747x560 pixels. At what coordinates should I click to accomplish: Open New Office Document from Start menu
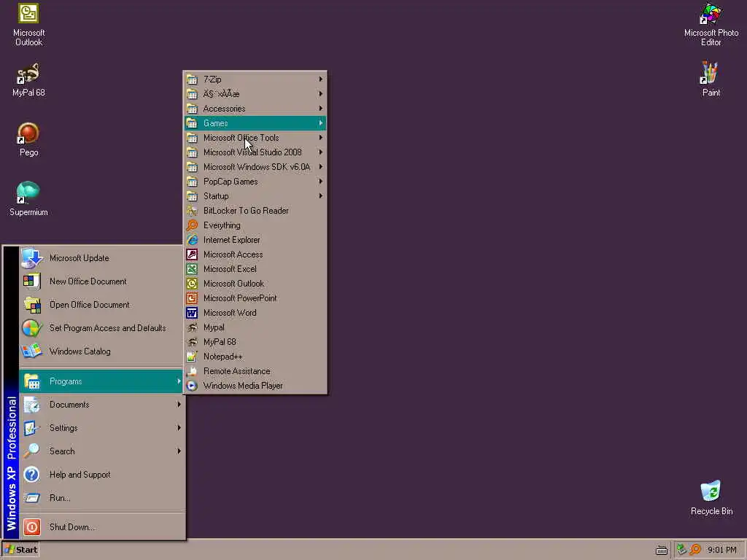coord(101,281)
